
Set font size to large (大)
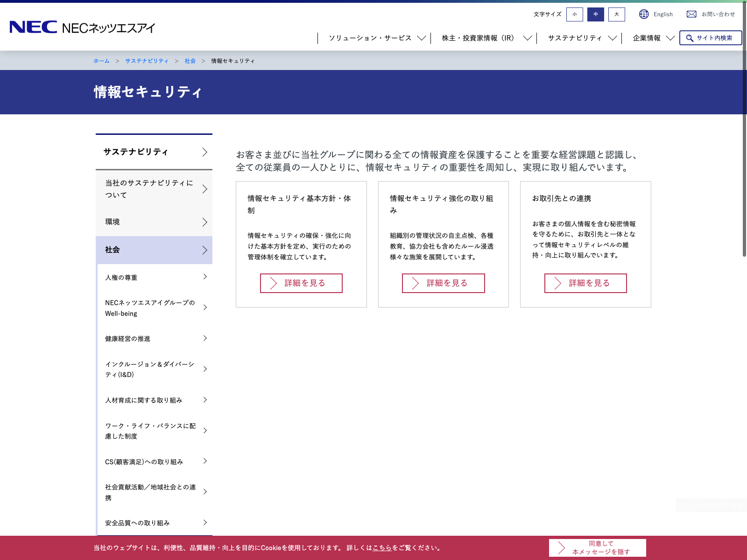click(x=617, y=14)
